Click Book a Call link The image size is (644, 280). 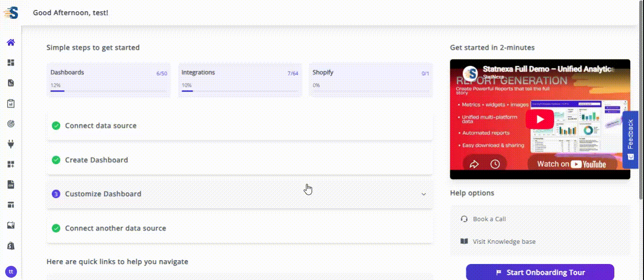pyautogui.click(x=489, y=219)
